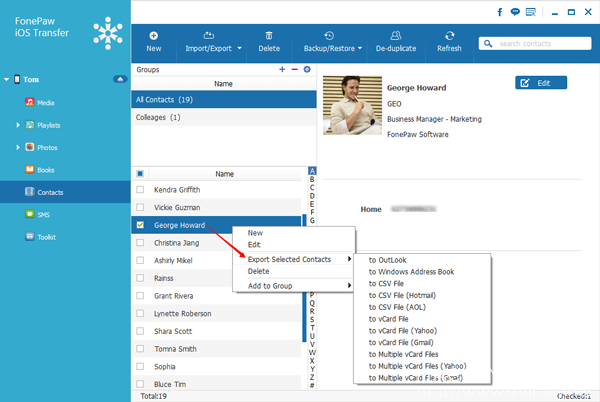
Task: Check the Kendra Griffith checkbox
Action: pyautogui.click(x=140, y=189)
